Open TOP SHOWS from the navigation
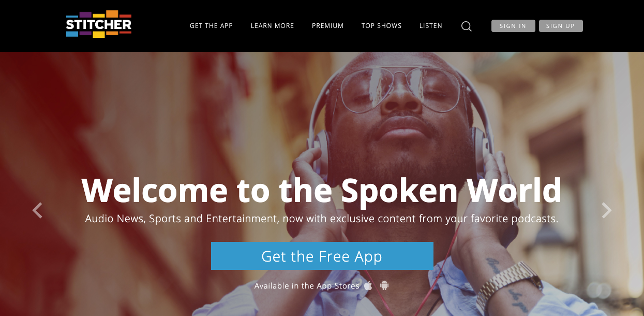The image size is (644, 316). (382, 26)
